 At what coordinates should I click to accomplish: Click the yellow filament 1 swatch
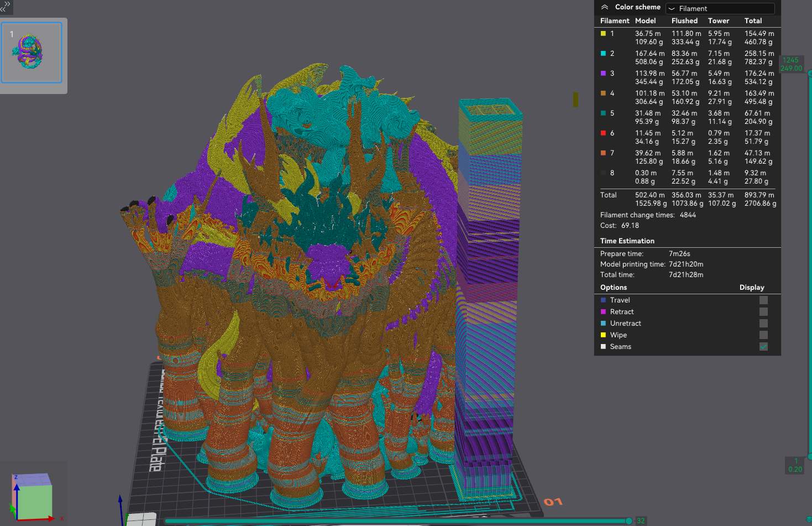604,34
